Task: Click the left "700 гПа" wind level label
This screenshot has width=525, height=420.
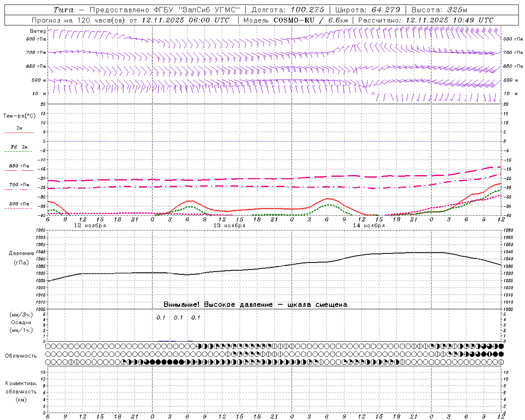Action: [x=36, y=52]
